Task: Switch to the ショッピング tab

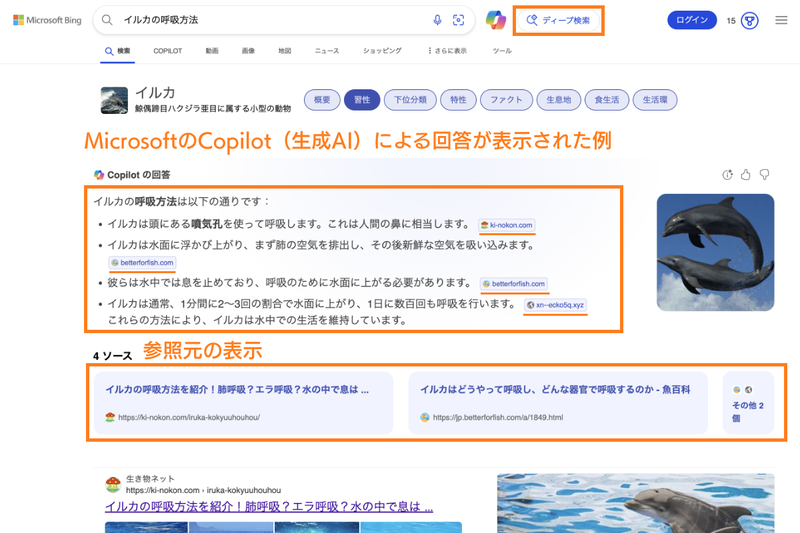Action: coord(382,51)
